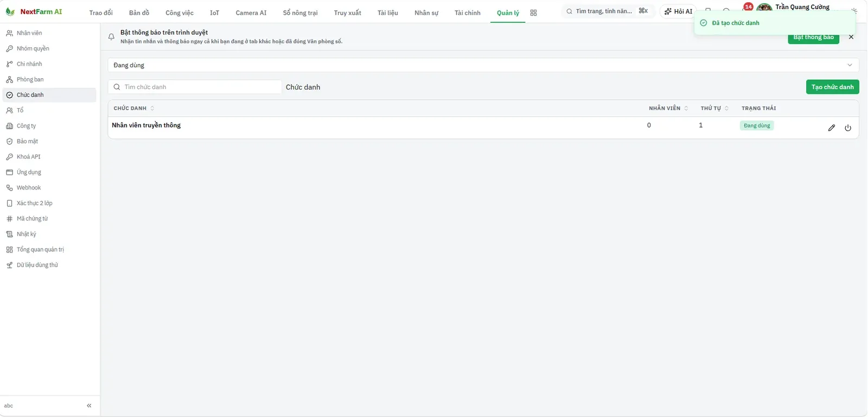Viewport: 868px width, 417px height.
Task: Open the Tài chính tab
Action: point(468,12)
